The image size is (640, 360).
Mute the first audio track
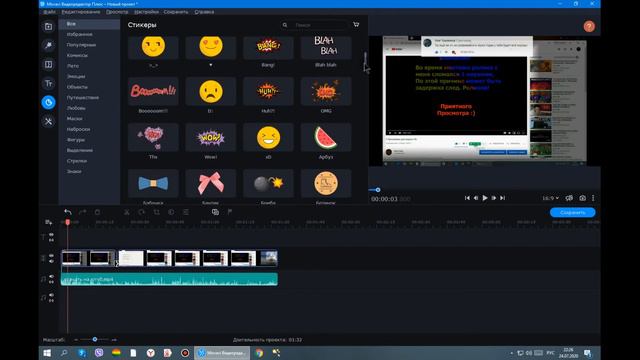tap(51, 277)
